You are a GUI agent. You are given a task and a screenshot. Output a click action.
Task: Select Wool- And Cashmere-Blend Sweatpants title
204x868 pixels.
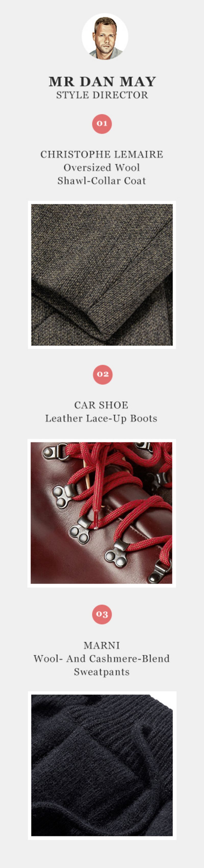(102, 665)
